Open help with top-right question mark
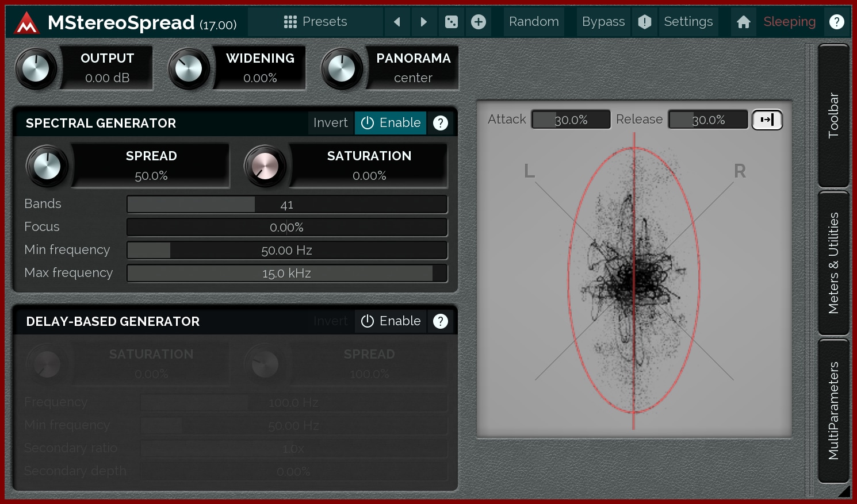The width and height of the screenshot is (857, 504). point(837,22)
